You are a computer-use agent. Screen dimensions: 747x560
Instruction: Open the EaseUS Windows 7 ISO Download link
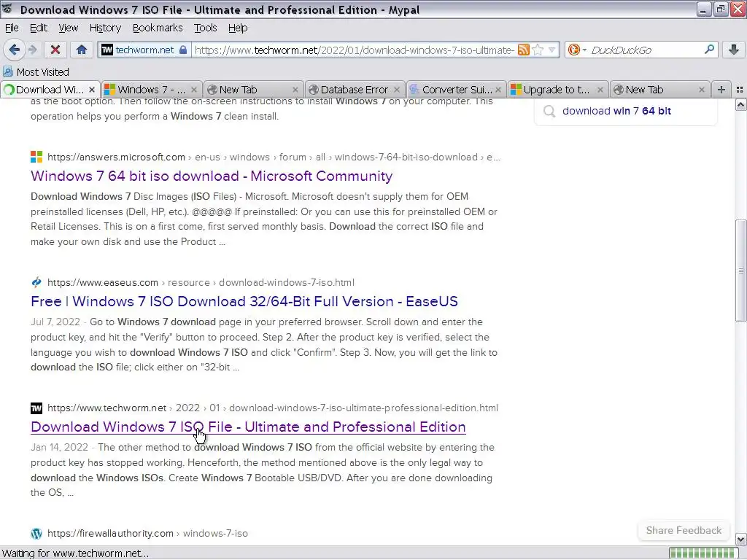[244, 301]
